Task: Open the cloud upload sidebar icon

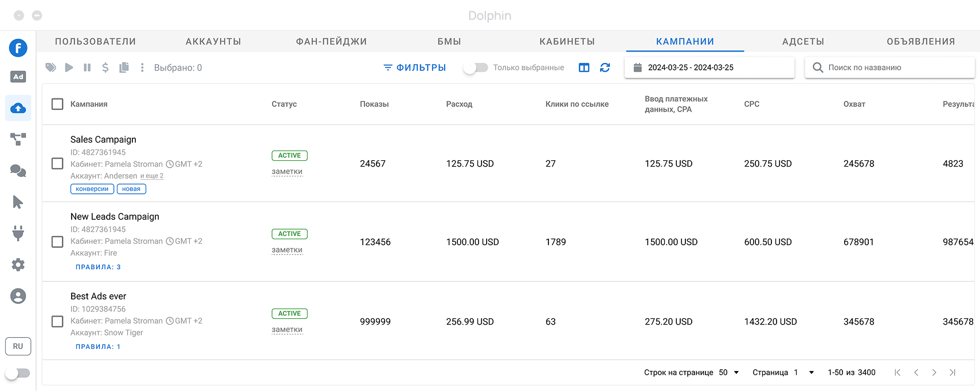Action: (x=18, y=108)
